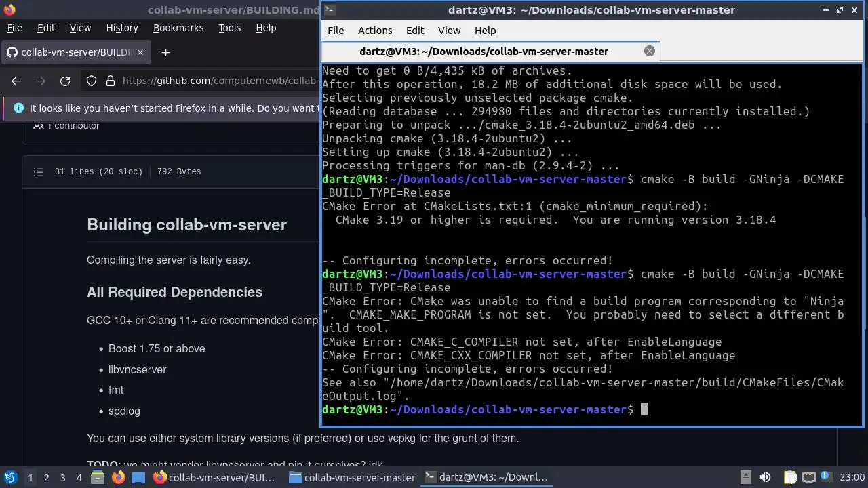Switch to workspace 2
Viewport: 868px width, 488px height.
coord(46,478)
